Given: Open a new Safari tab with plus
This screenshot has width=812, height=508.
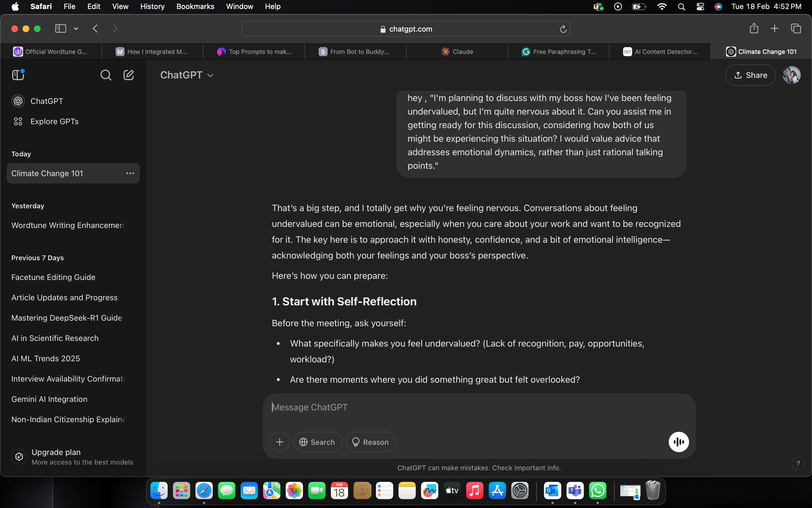Looking at the screenshot, I should 775,29.
